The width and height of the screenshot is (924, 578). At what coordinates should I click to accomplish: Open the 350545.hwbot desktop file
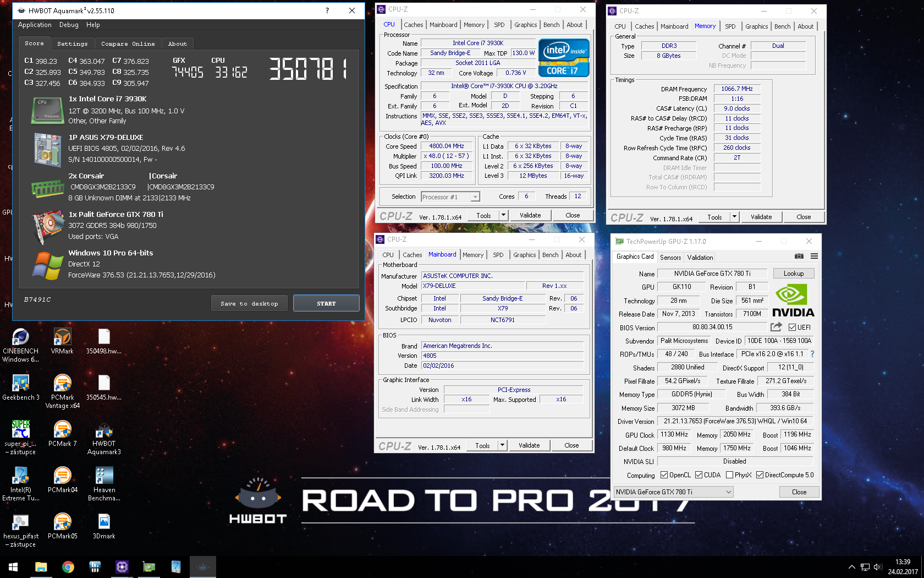(x=104, y=388)
